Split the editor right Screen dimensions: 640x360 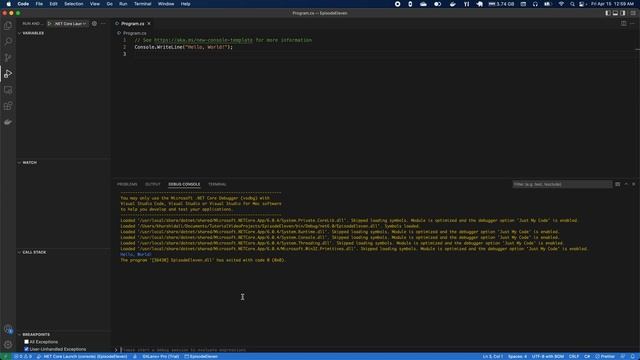624,24
